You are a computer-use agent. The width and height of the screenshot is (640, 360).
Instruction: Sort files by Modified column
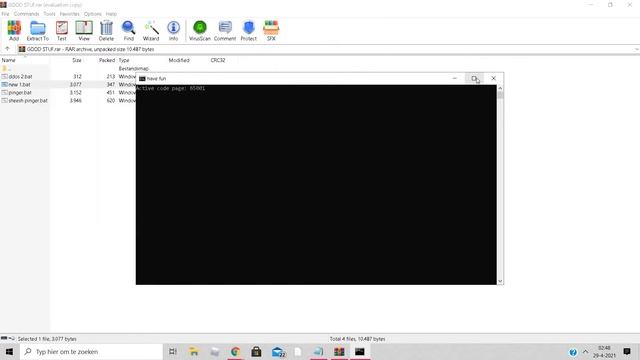click(179, 60)
